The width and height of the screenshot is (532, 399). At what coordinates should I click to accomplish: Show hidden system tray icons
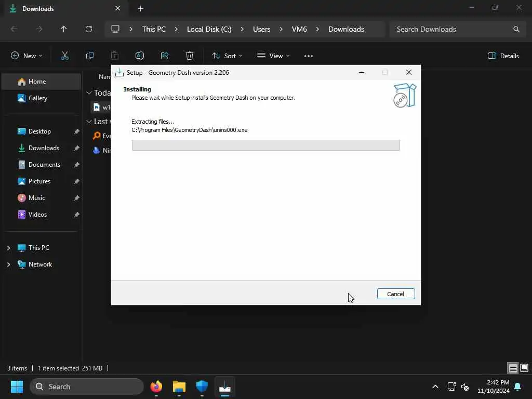pos(435,387)
